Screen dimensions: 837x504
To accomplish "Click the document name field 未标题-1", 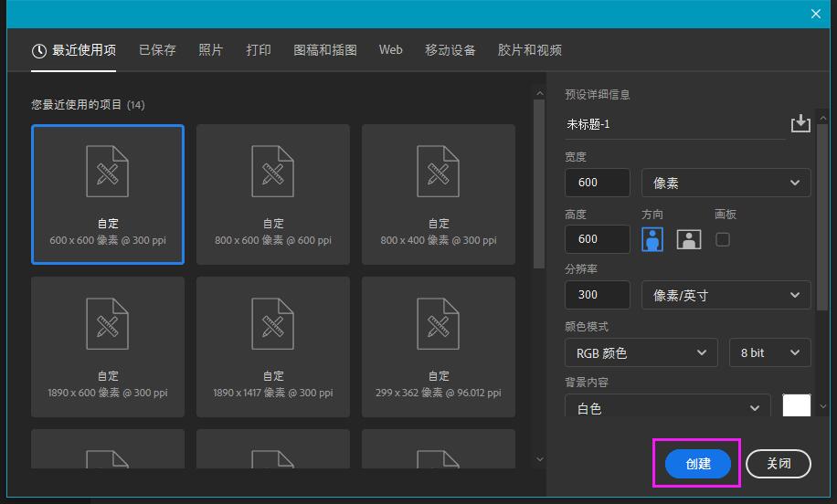I will click(675, 124).
